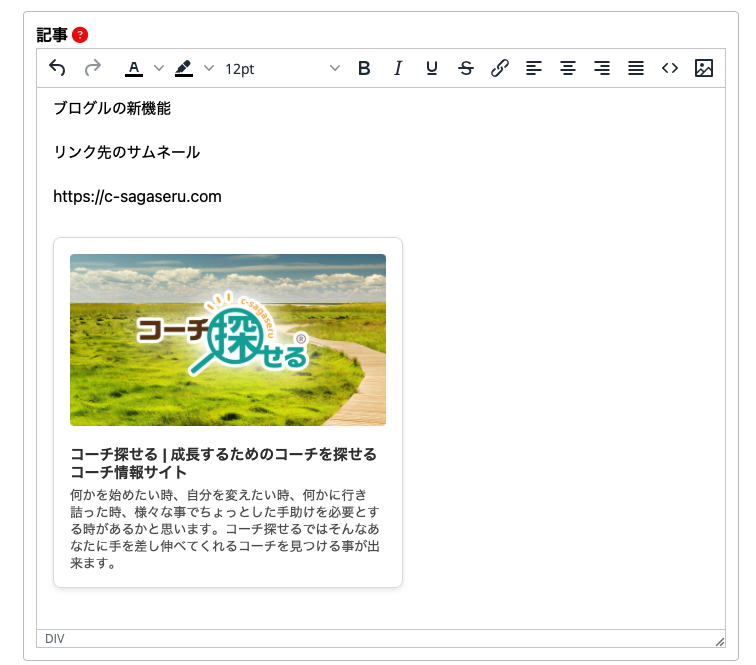This screenshot has width=756, height=665.
Task: Click the https://c-sagaseru.com URL text
Action: coord(137,196)
